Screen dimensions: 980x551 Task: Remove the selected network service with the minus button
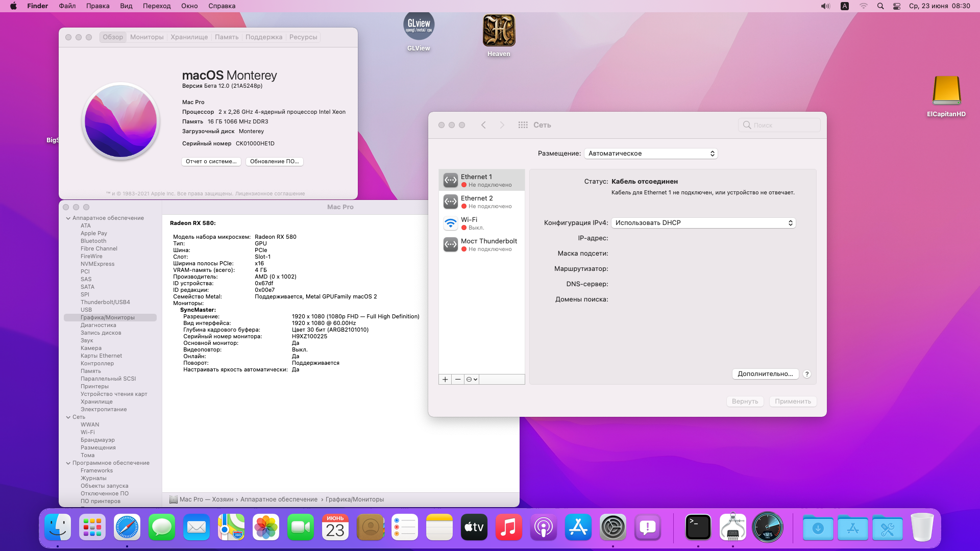[x=458, y=379]
